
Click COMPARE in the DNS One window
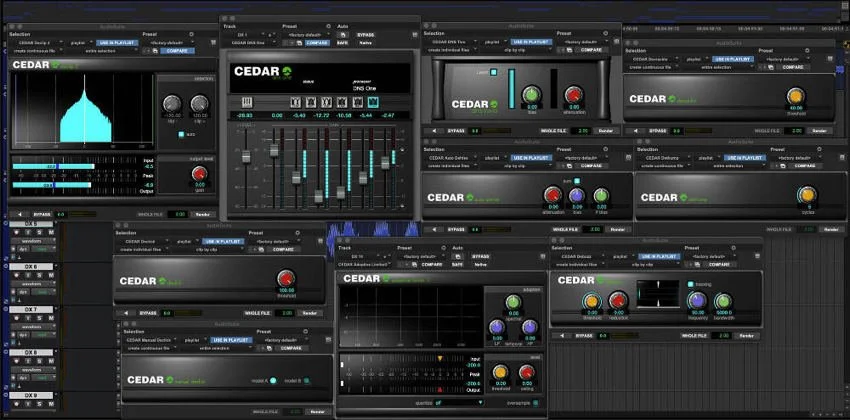[317, 43]
